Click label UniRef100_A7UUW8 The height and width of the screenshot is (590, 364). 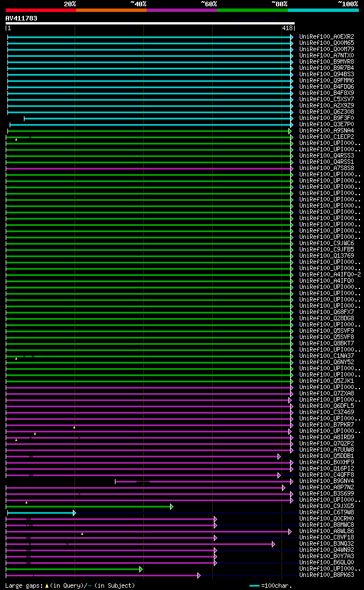tap(326, 449)
